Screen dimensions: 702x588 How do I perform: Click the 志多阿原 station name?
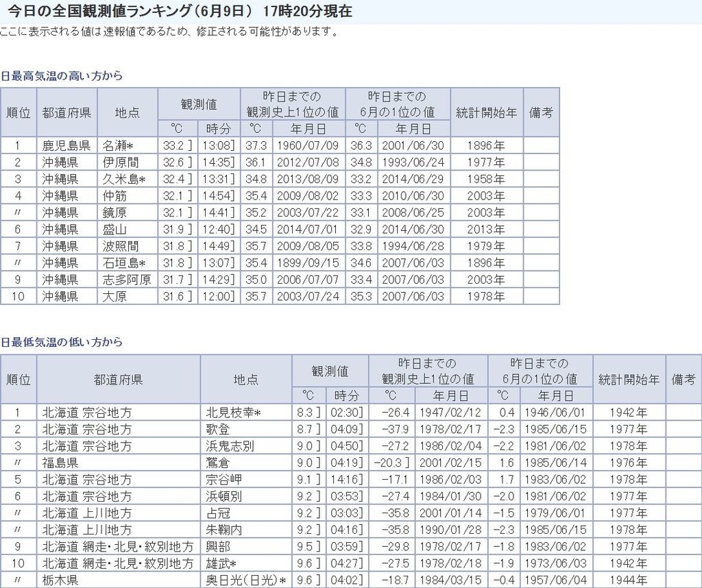pyautogui.click(x=127, y=280)
